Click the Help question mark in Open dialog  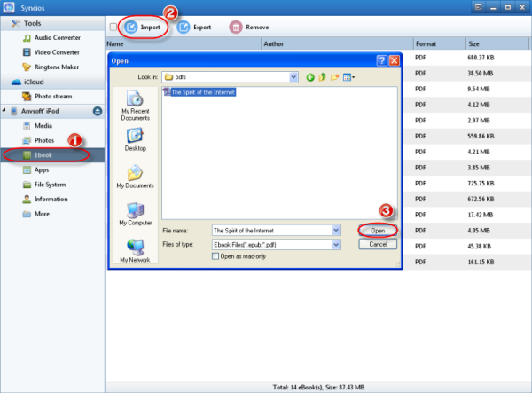pos(381,60)
